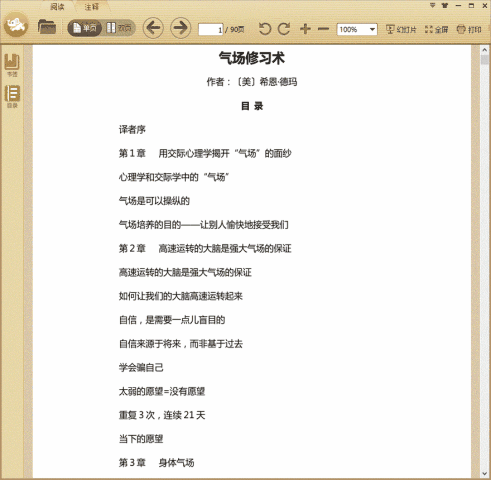Click the page number input field

(x=211, y=30)
